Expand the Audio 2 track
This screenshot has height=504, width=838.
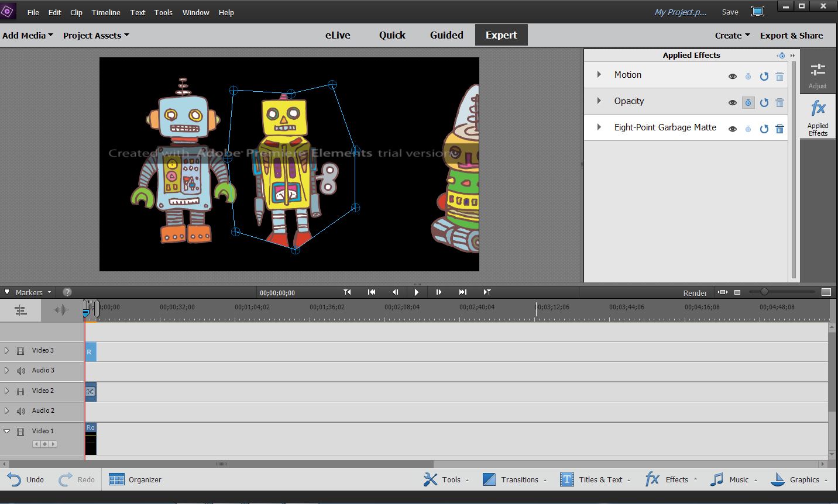6,411
